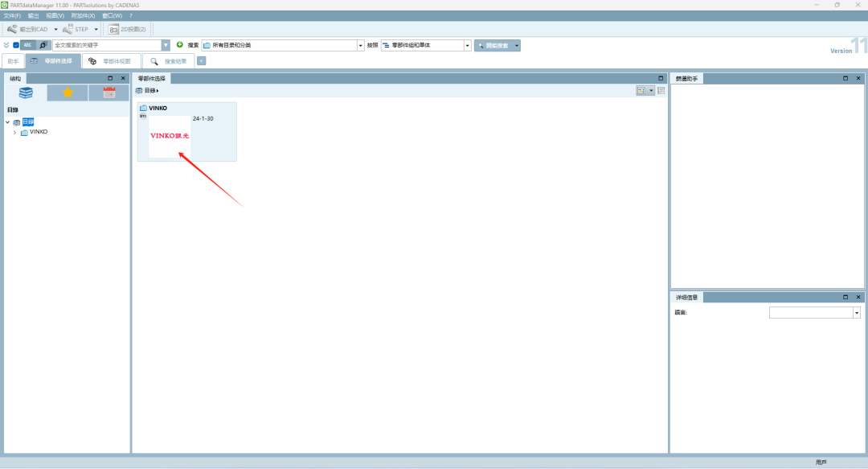Switch to the details list view icon

pos(661,90)
